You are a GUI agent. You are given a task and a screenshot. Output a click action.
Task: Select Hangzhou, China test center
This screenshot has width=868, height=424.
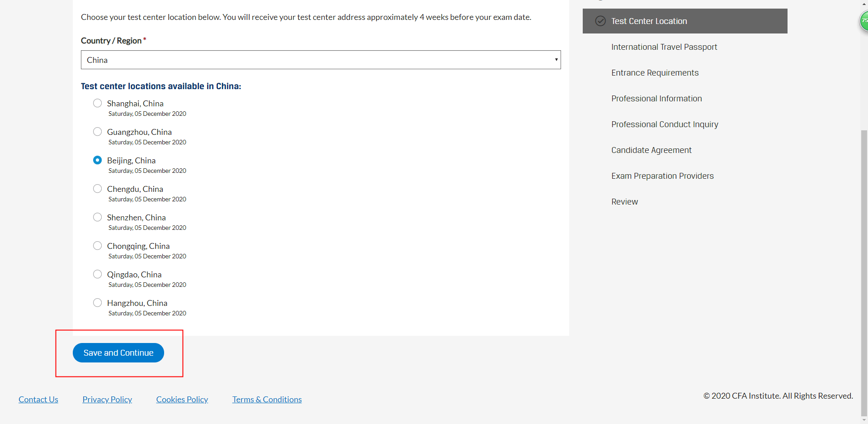point(97,303)
